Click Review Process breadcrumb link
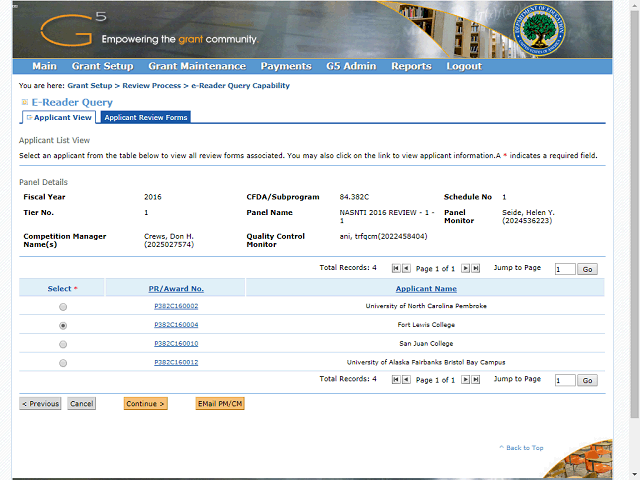 pyautogui.click(x=151, y=86)
